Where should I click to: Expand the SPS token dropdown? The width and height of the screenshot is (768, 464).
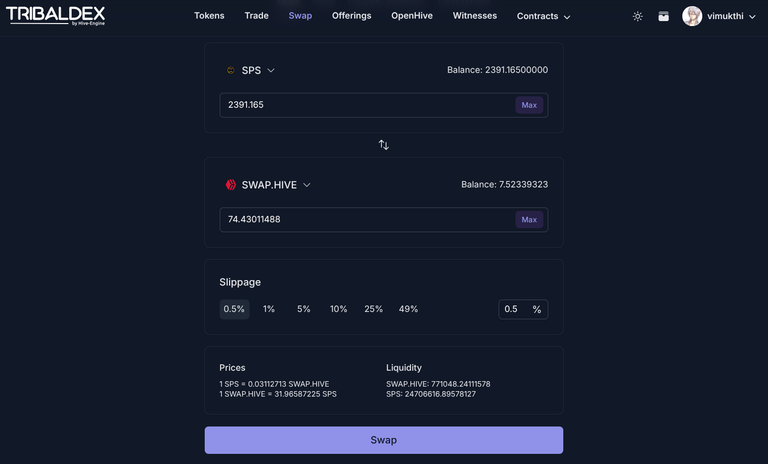[271, 70]
